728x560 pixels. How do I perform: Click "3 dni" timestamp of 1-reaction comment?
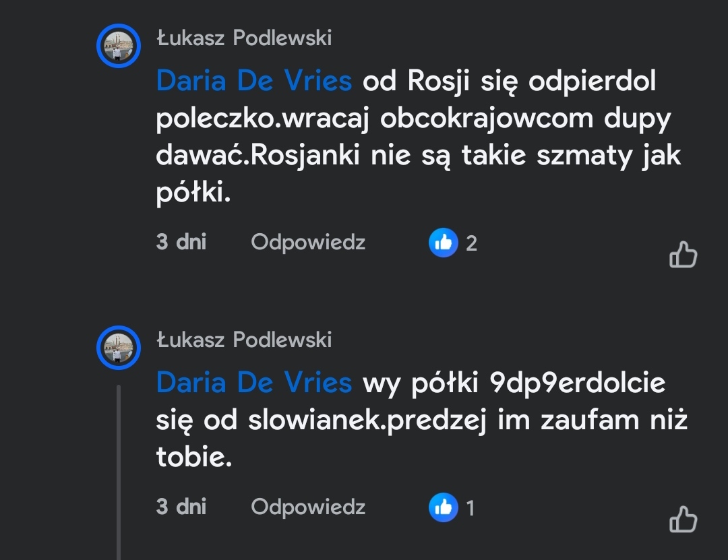(181, 507)
